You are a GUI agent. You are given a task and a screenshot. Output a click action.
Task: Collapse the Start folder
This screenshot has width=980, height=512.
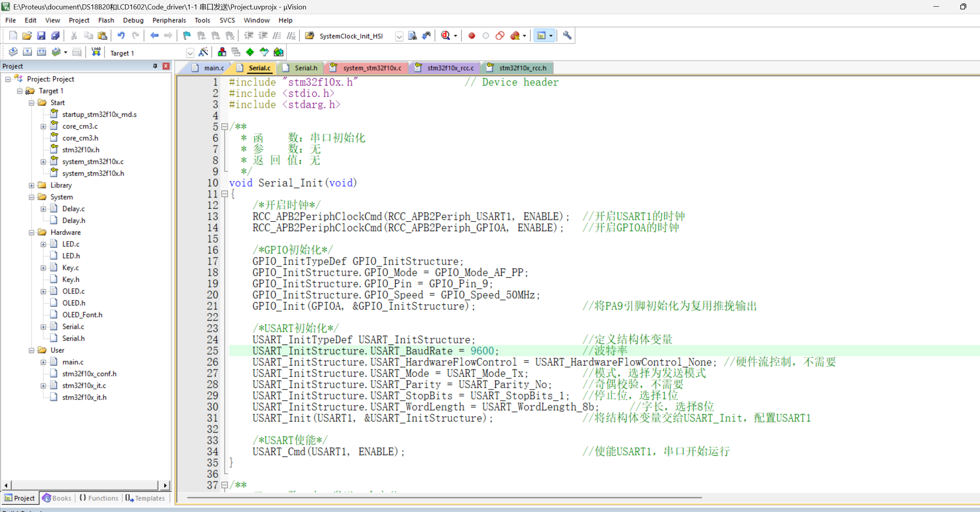pos(31,103)
